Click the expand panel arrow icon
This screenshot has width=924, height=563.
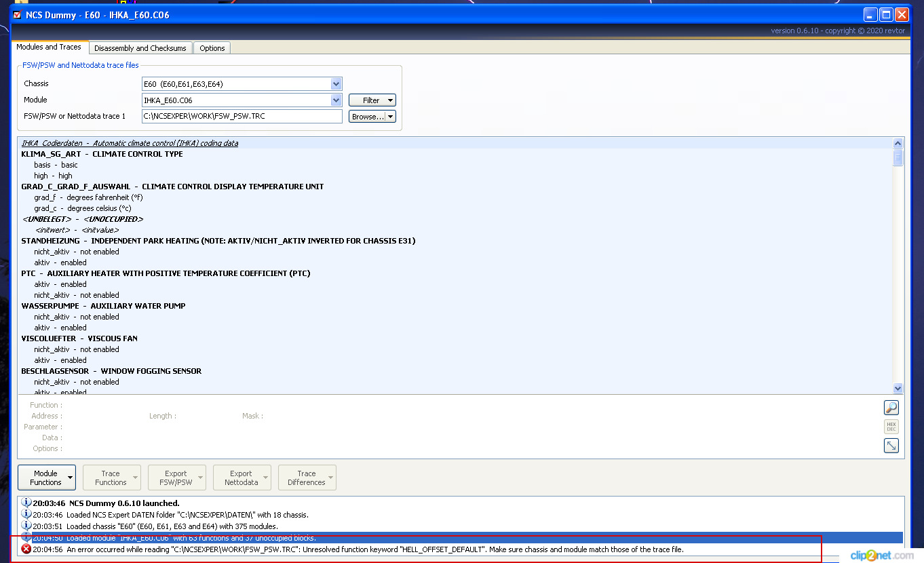(891, 446)
